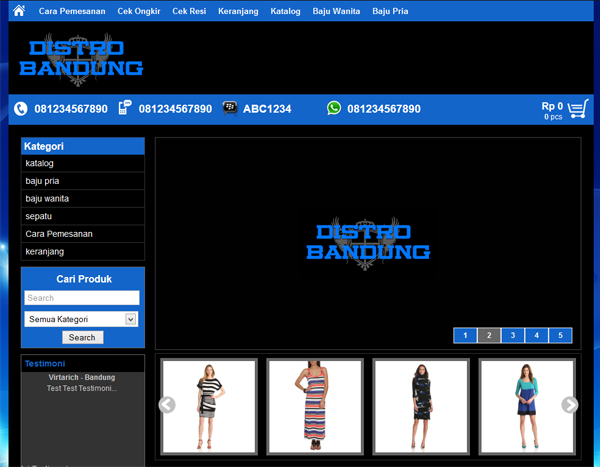The height and width of the screenshot is (467, 600).
Task: Click the right carousel arrow
Action: pos(570,405)
